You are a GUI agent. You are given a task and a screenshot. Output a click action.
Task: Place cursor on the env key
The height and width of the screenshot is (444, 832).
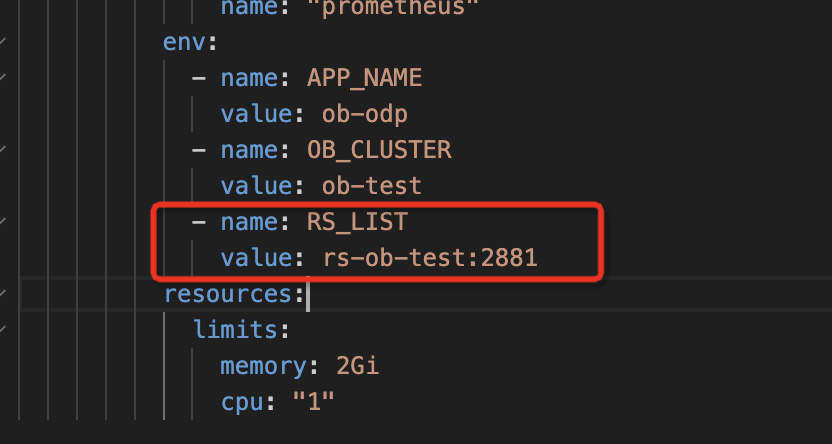click(x=184, y=42)
